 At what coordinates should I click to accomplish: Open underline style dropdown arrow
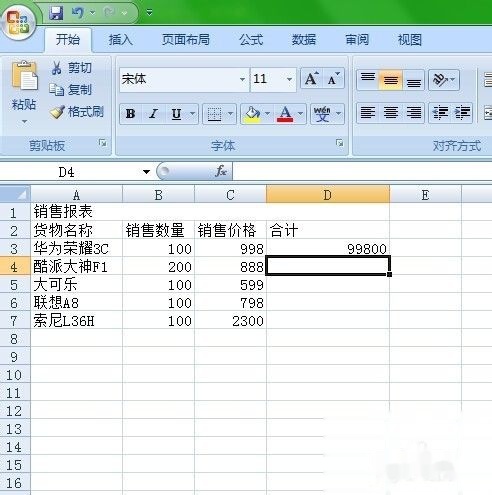[x=193, y=114]
